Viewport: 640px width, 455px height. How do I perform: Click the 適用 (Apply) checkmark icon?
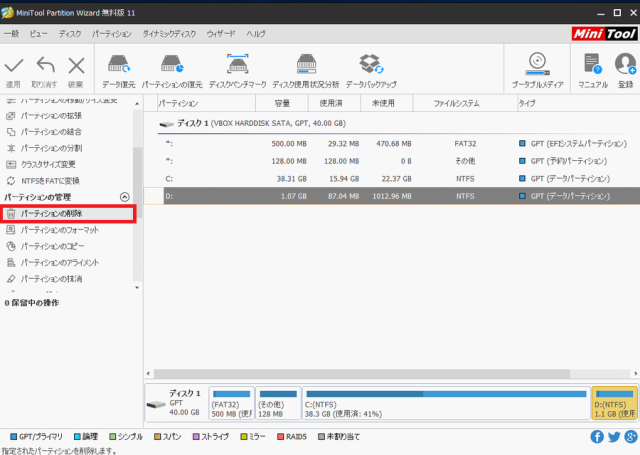pos(14,65)
